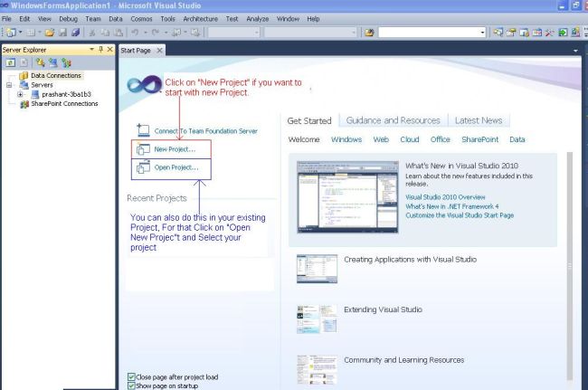Click New Project... on Start Page
Viewport: 588px width, 390px height.
175,149
